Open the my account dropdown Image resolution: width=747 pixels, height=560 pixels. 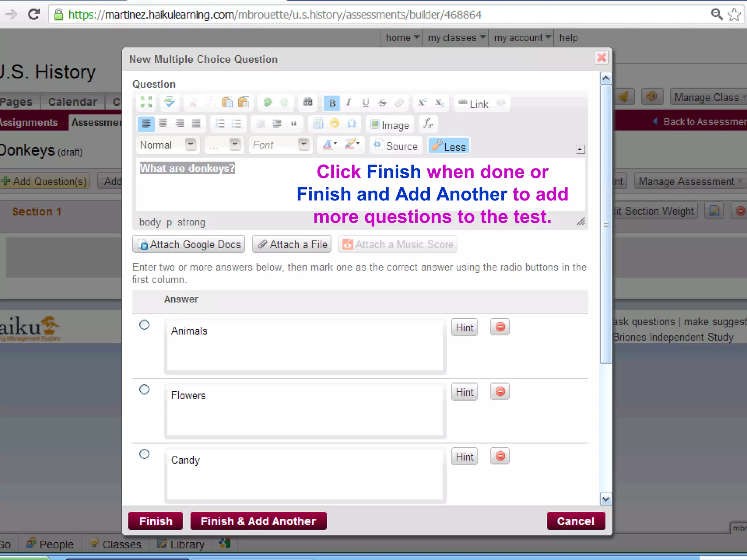522,38
